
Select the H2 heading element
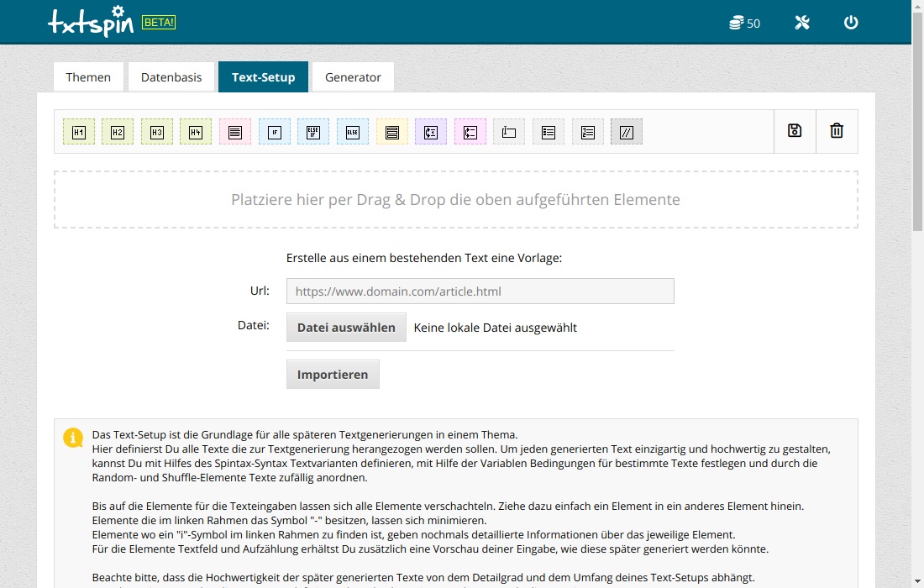118,132
